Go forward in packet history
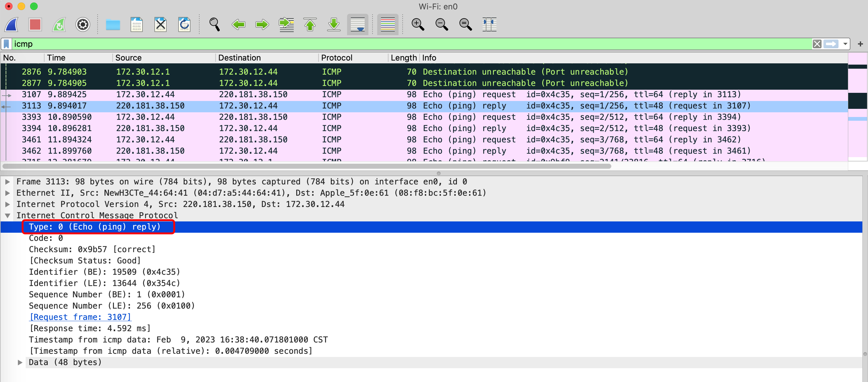Image resolution: width=868 pixels, height=382 pixels. tap(262, 24)
